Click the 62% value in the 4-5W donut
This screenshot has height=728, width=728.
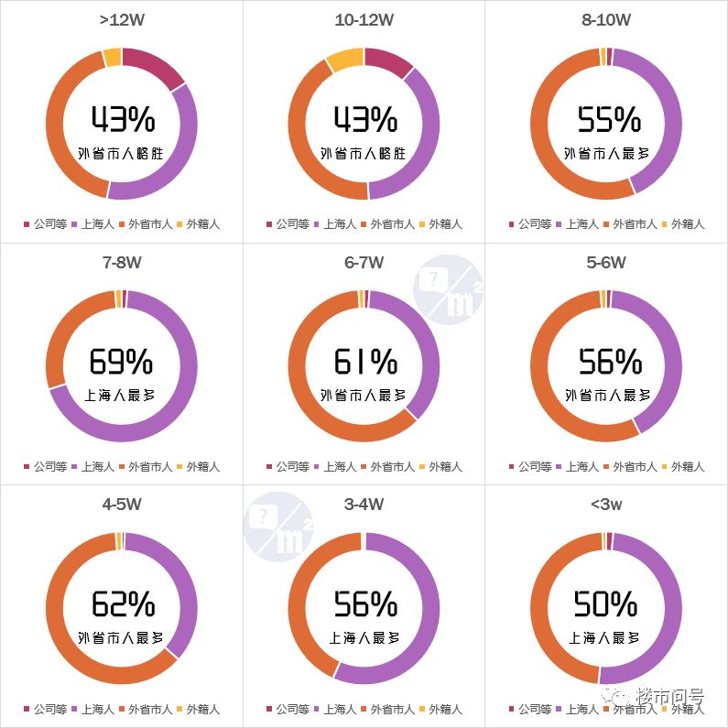122,604
